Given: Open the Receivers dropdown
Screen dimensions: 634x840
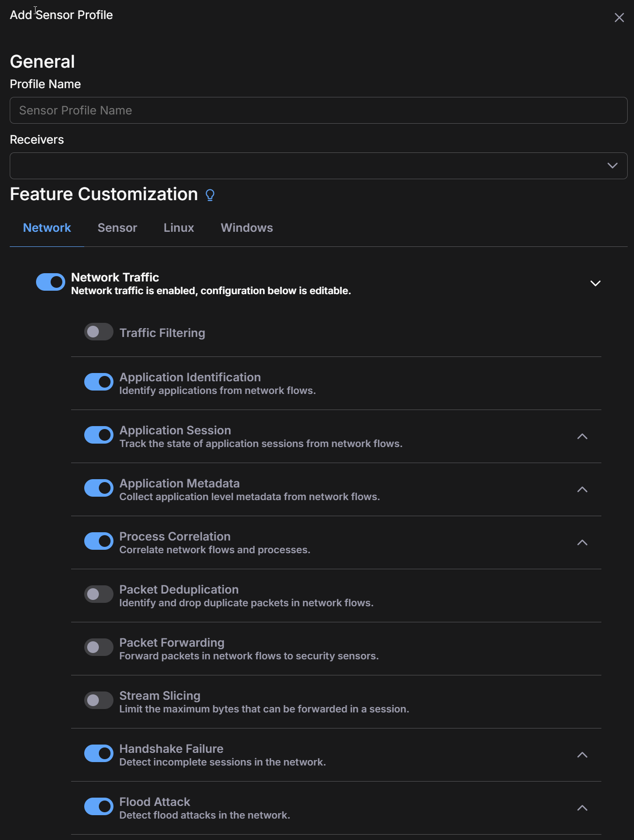Looking at the screenshot, I should click(318, 166).
